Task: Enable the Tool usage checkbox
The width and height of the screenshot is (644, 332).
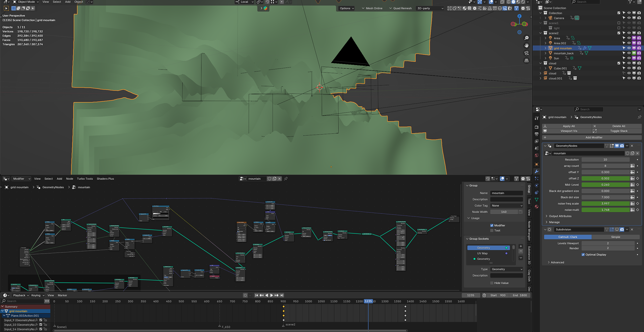Action: click(x=492, y=231)
